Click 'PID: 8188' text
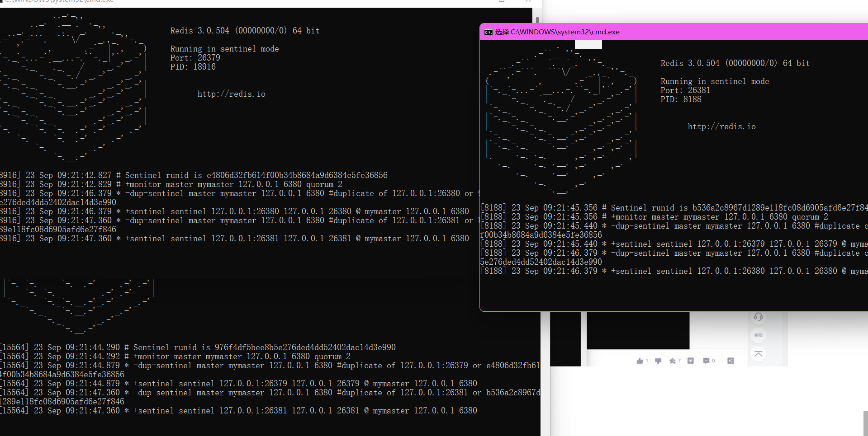This screenshot has height=436, width=868. coord(681,99)
